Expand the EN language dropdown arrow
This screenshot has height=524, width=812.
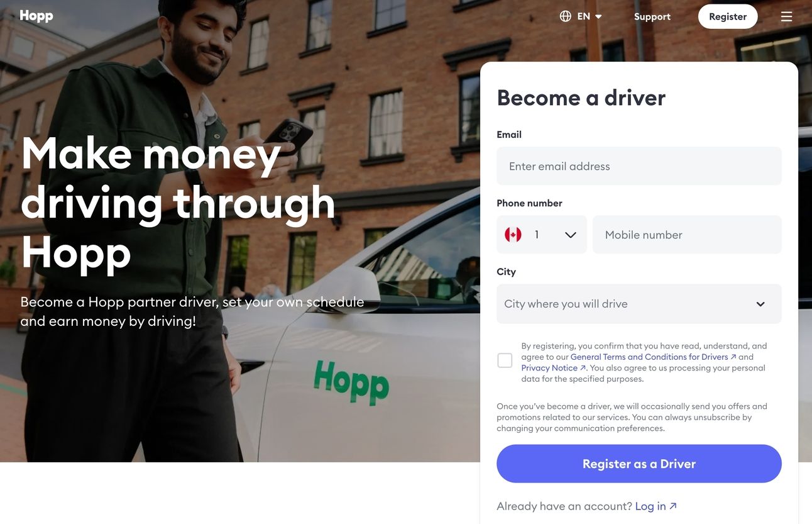[x=598, y=16]
